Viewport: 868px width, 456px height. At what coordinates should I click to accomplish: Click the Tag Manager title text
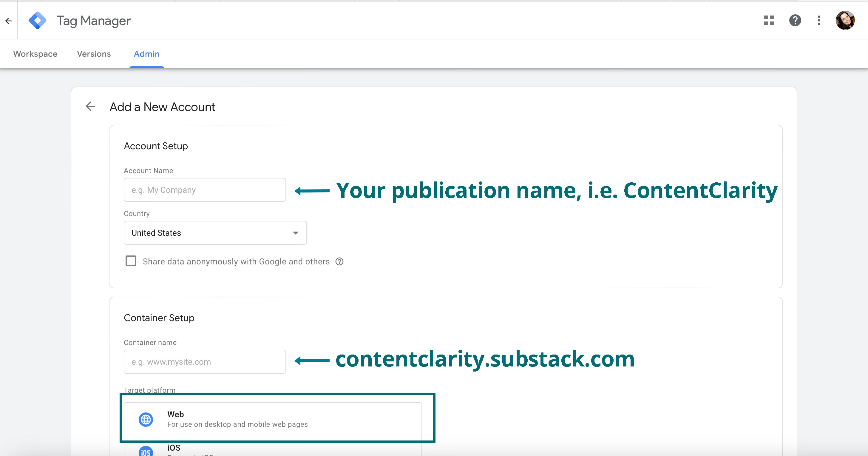94,21
